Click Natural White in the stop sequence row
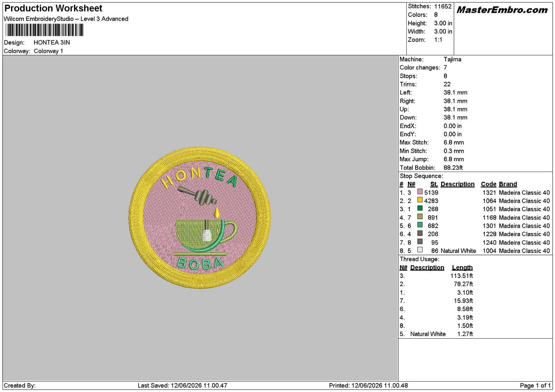The height and width of the screenshot is (392, 555). tap(458, 251)
